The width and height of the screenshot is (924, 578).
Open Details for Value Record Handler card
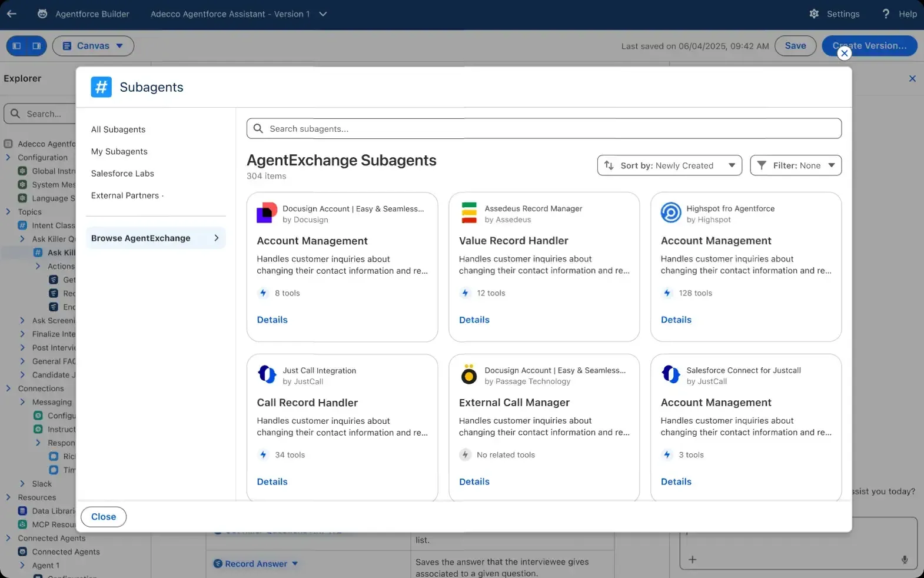[x=474, y=320]
